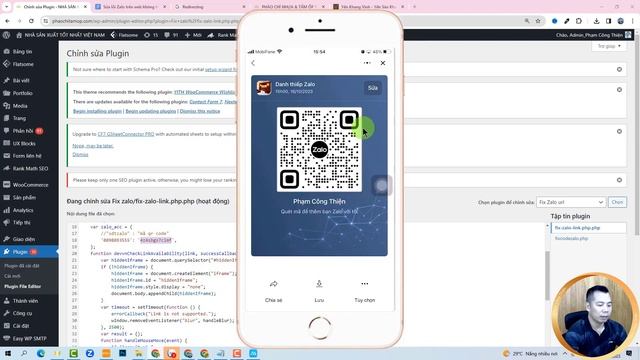Open Trang pages in the sidebar
Screen dimensions: 640x360
click(x=19, y=118)
